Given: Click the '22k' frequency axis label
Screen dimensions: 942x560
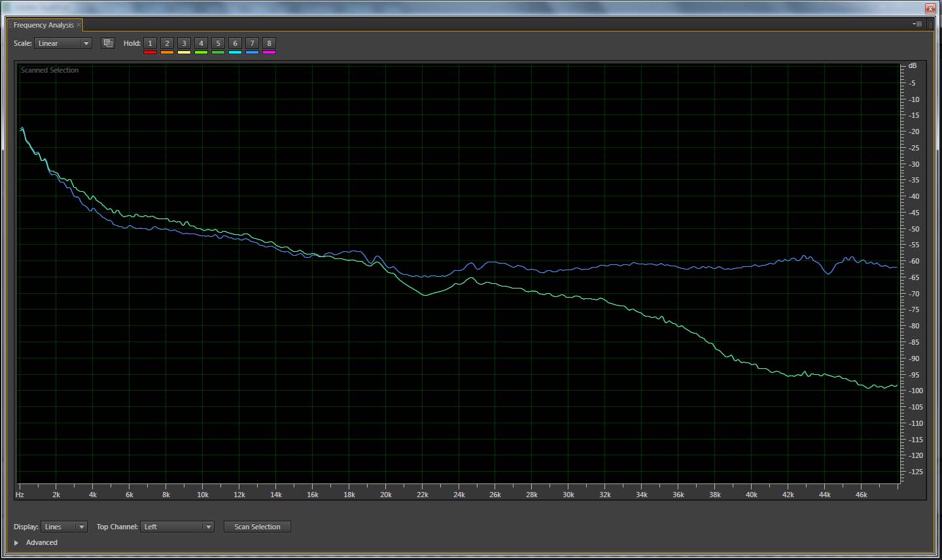Looking at the screenshot, I should click(x=423, y=495).
